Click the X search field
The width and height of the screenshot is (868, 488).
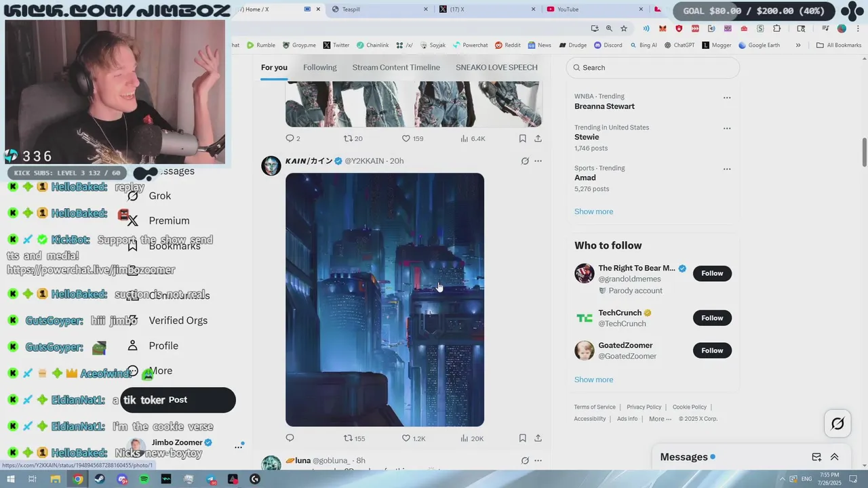653,68
